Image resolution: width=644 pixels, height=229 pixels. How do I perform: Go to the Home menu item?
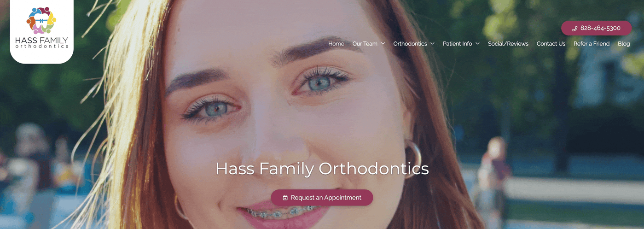336,44
